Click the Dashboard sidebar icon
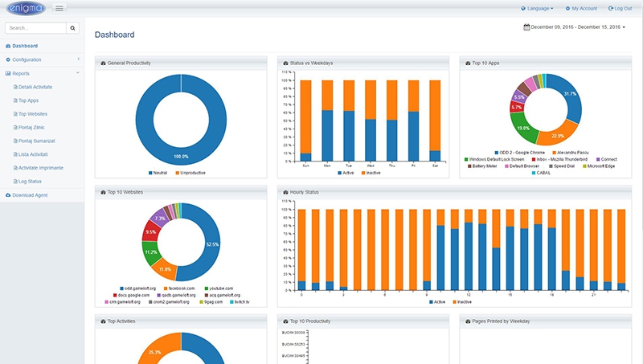The height and width of the screenshot is (364, 643). 8,46
